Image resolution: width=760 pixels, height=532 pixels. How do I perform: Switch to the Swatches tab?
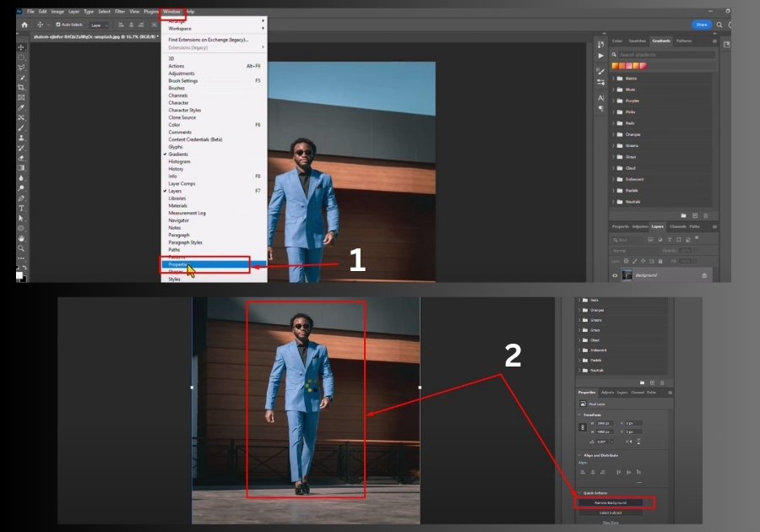click(637, 41)
